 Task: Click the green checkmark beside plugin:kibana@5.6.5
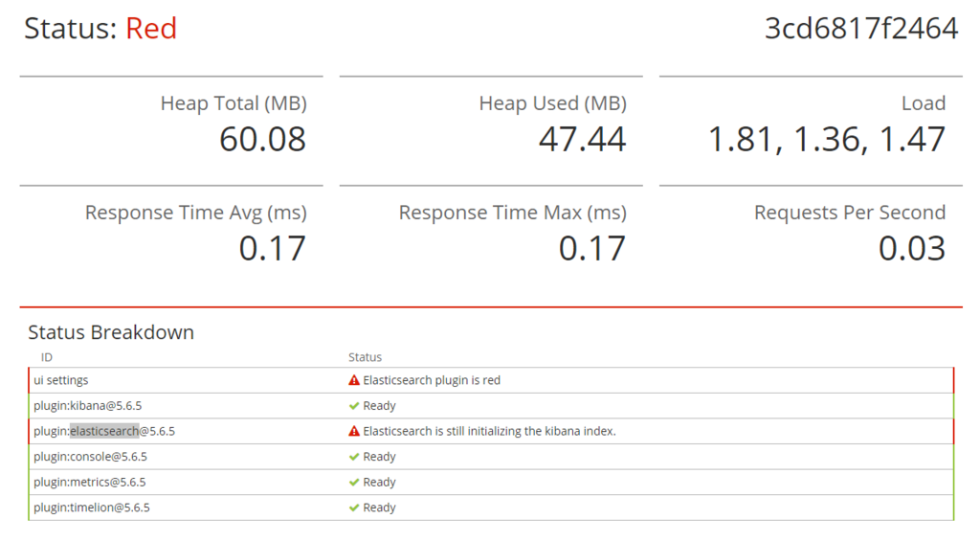[354, 406]
